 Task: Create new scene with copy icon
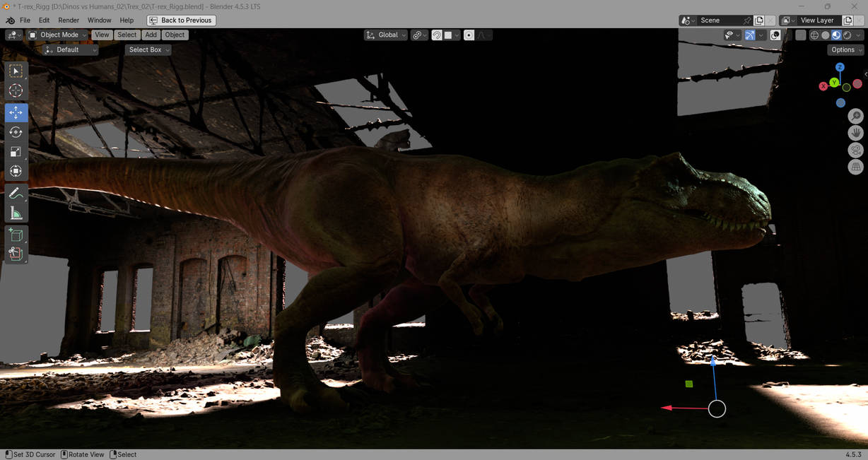(x=759, y=20)
